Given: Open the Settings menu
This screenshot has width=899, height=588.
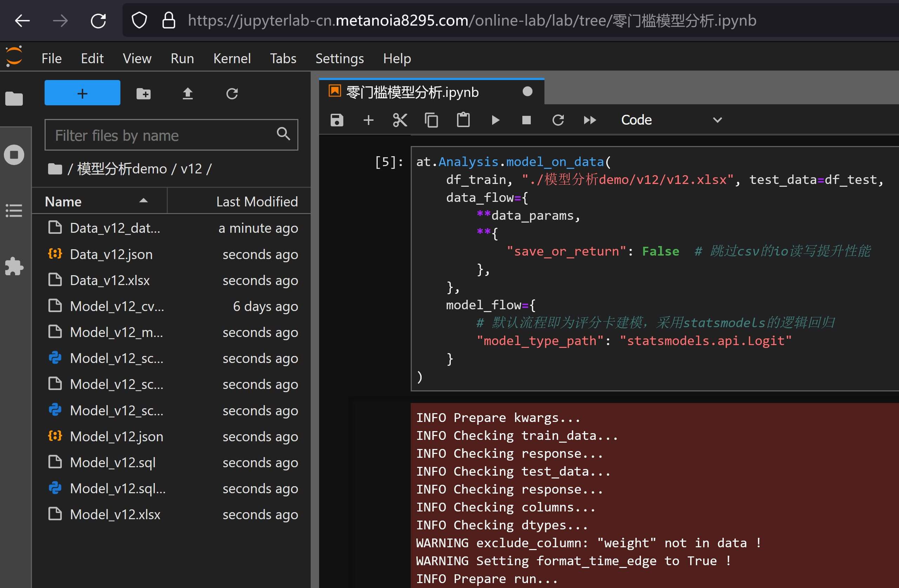Looking at the screenshot, I should click(x=339, y=59).
